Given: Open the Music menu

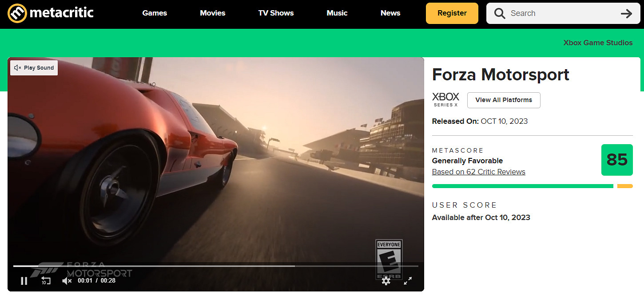Looking at the screenshot, I should pos(337,13).
